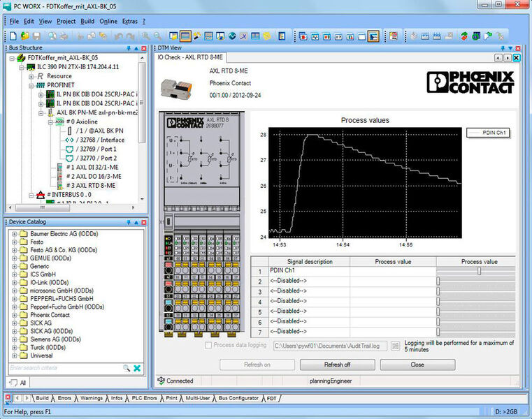Click the teal wave logic analyzer icon
532x419 pixels.
click(232, 36)
